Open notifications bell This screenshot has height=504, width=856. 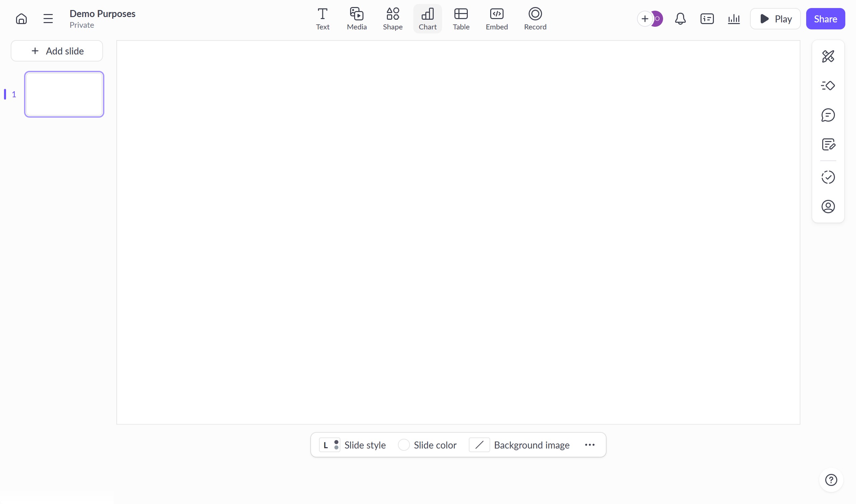680,19
